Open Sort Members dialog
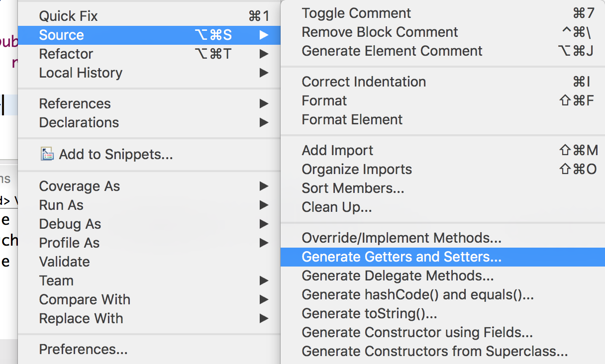The height and width of the screenshot is (364, 605). [x=353, y=188]
